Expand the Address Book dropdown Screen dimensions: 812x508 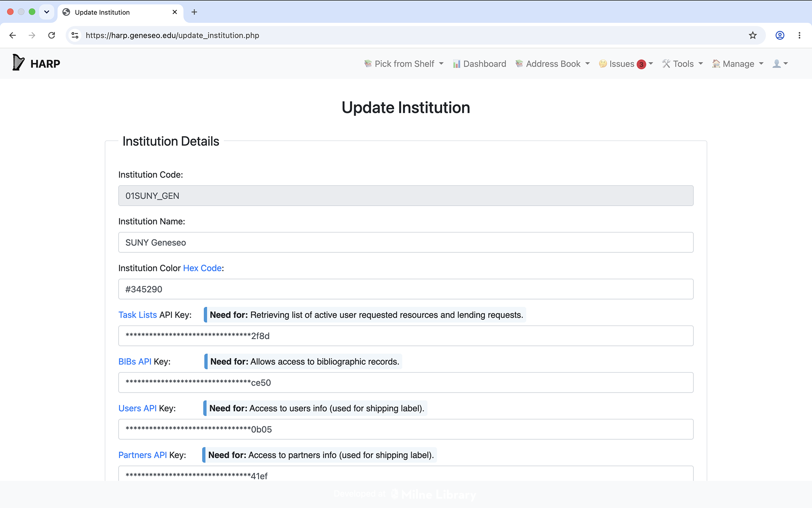click(x=553, y=64)
